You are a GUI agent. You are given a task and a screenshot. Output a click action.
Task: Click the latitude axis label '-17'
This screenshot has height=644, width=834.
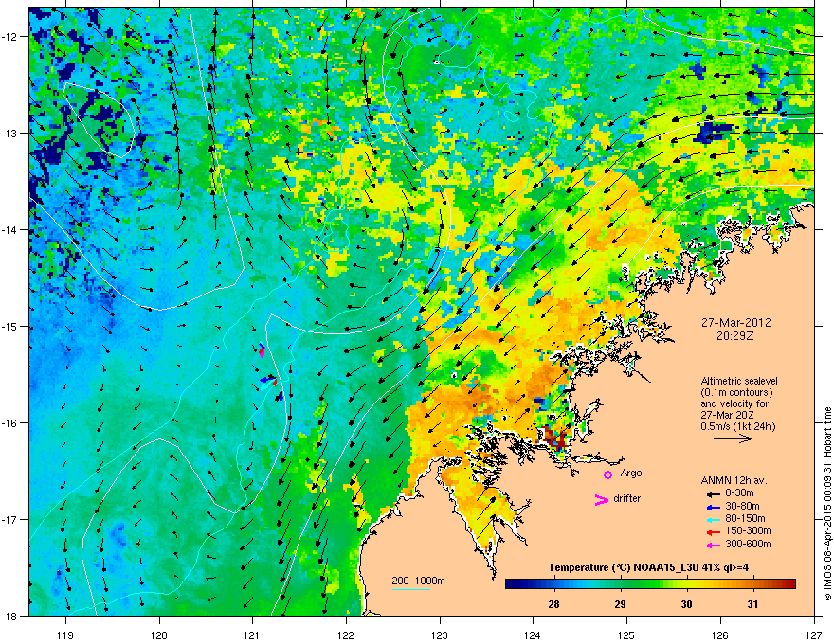tap(10, 519)
